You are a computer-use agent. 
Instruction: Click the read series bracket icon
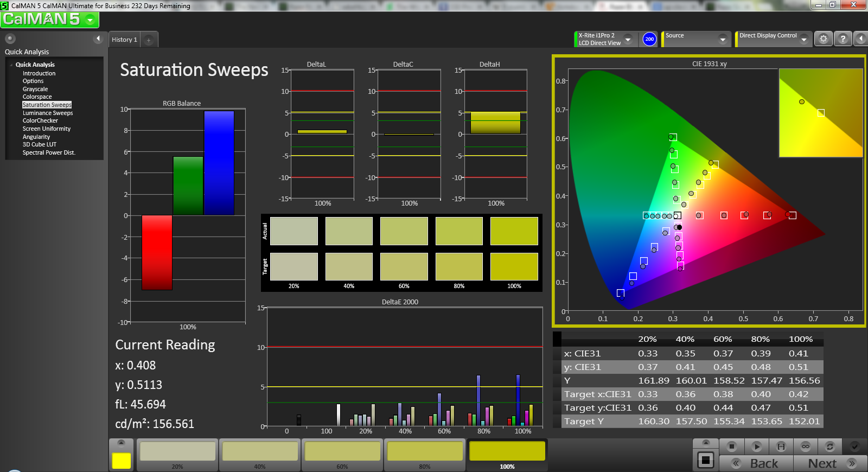coord(781,447)
